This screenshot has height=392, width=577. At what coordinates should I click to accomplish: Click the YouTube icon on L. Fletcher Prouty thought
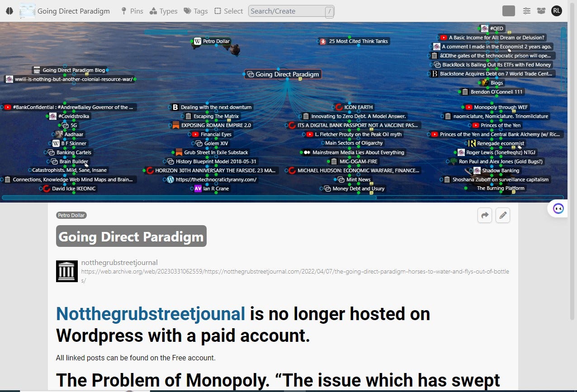310,134
